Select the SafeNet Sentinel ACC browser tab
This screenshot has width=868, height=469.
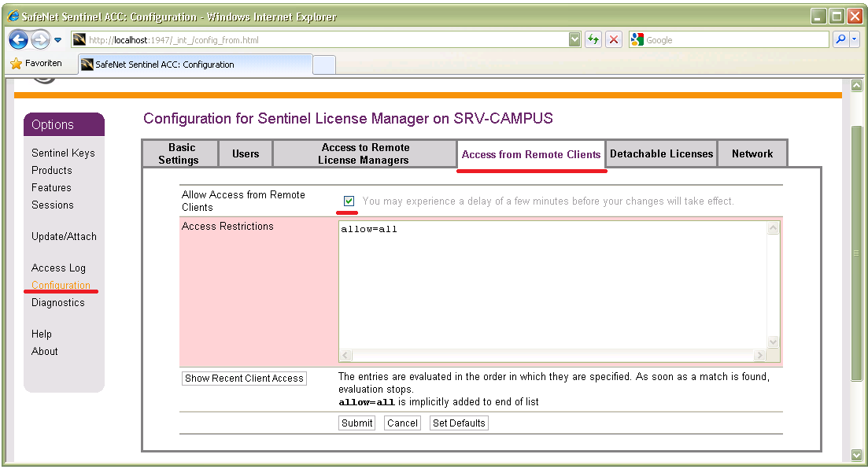[195, 65]
